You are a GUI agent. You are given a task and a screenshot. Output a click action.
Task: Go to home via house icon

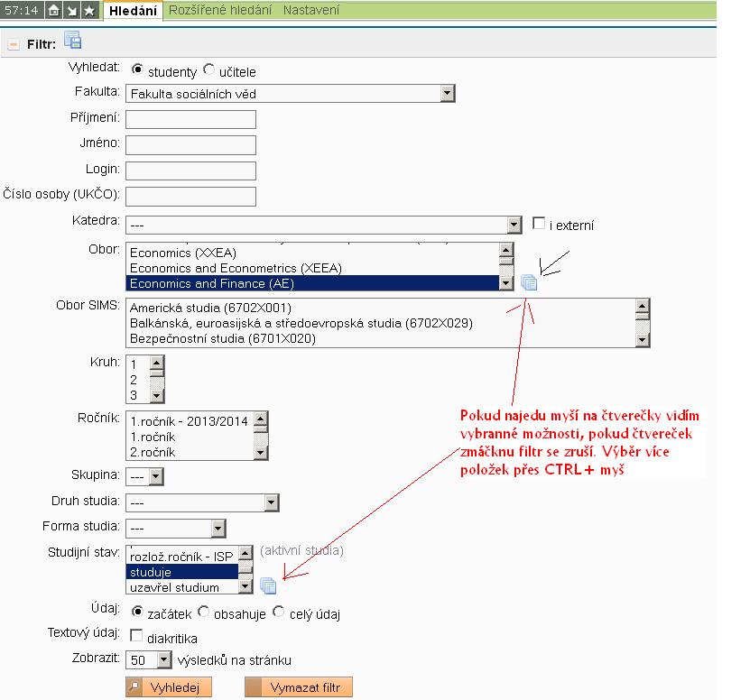(53, 10)
